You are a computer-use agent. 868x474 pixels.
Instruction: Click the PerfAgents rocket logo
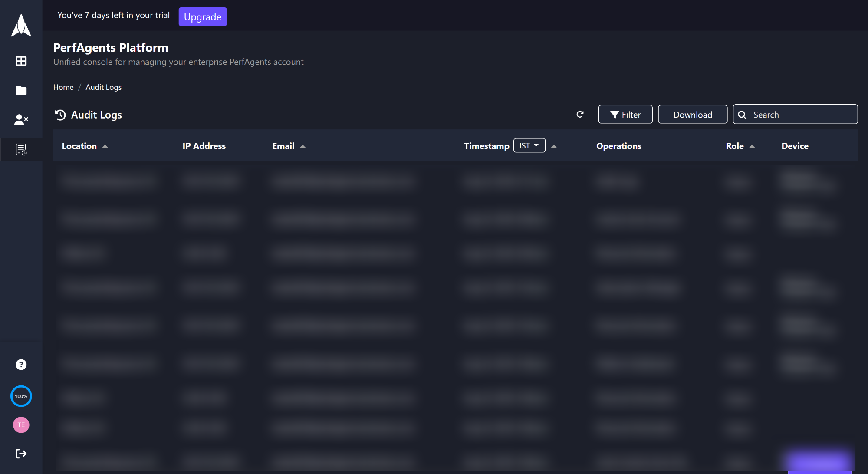point(21,25)
